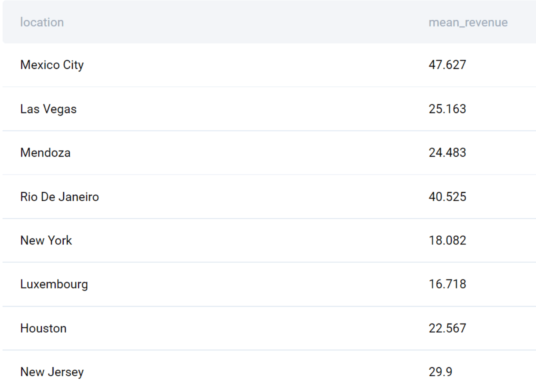Viewport: 536px width, 392px height.
Task: Select the 40.525 revenue cell
Action: pyautogui.click(x=447, y=197)
